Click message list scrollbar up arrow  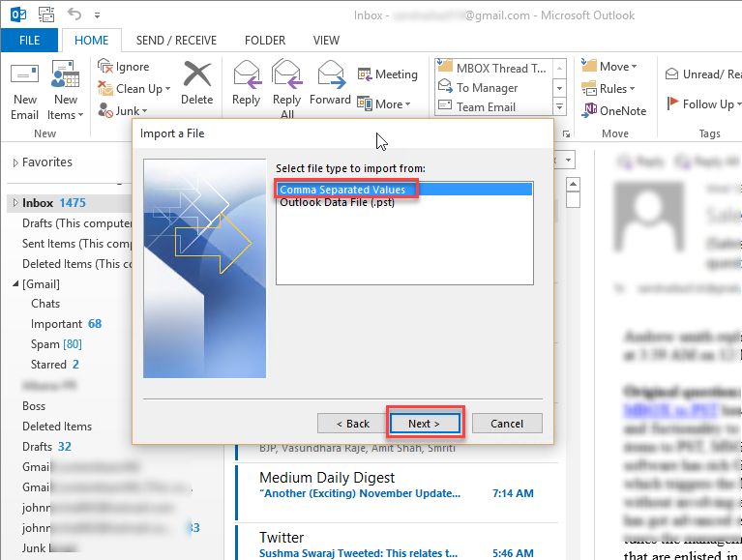tap(573, 184)
